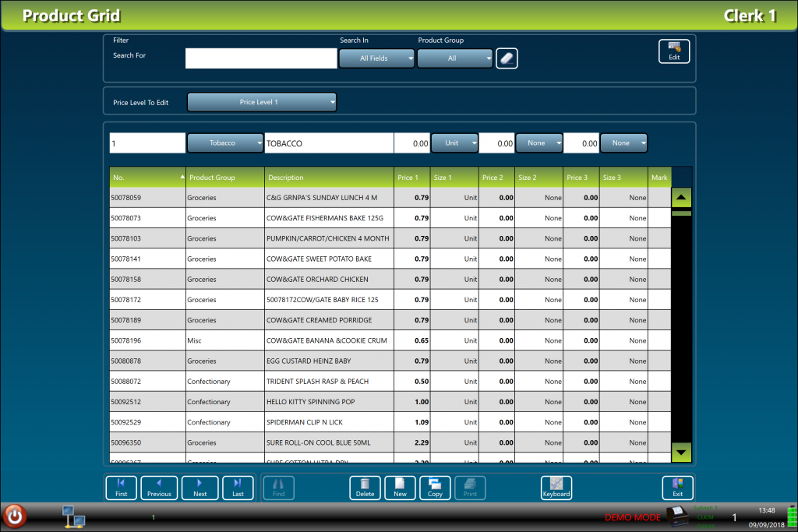Image resolution: width=798 pixels, height=532 pixels.
Task: Change the Price Level To Edit dropdown
Action: point(261,100)
